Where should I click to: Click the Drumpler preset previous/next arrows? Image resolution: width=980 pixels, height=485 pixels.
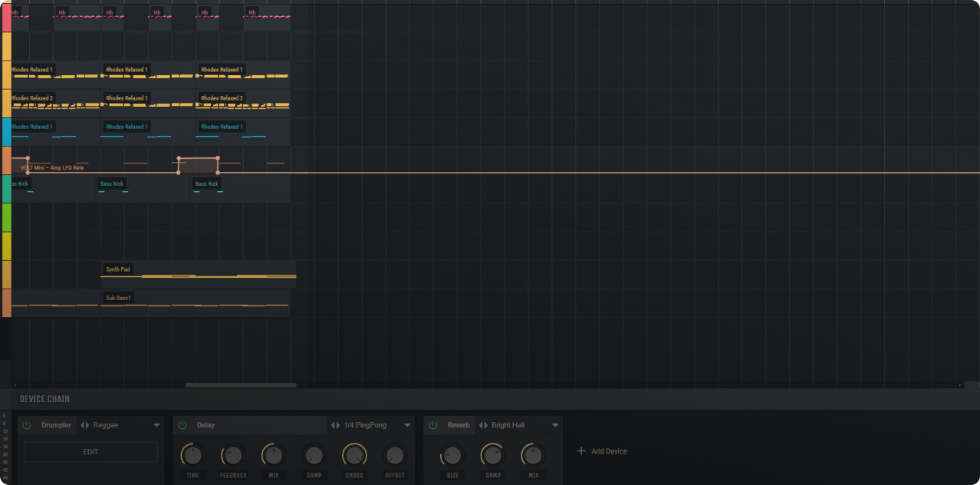click(85, 425)
